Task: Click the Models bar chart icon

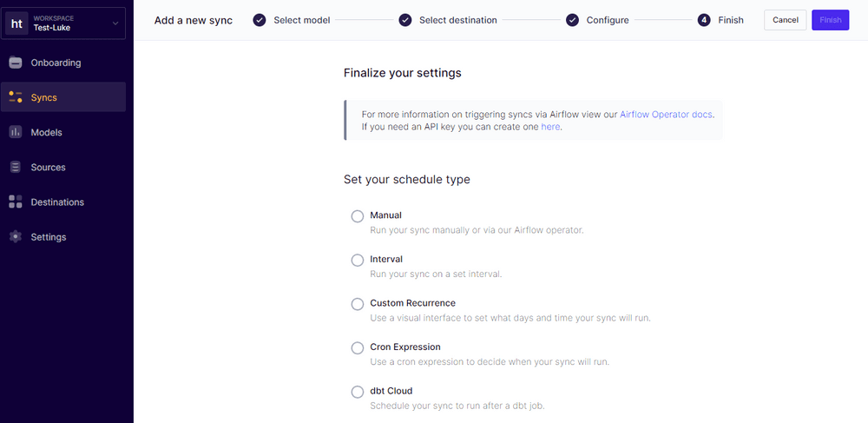Action: click(x=16, y=132)
